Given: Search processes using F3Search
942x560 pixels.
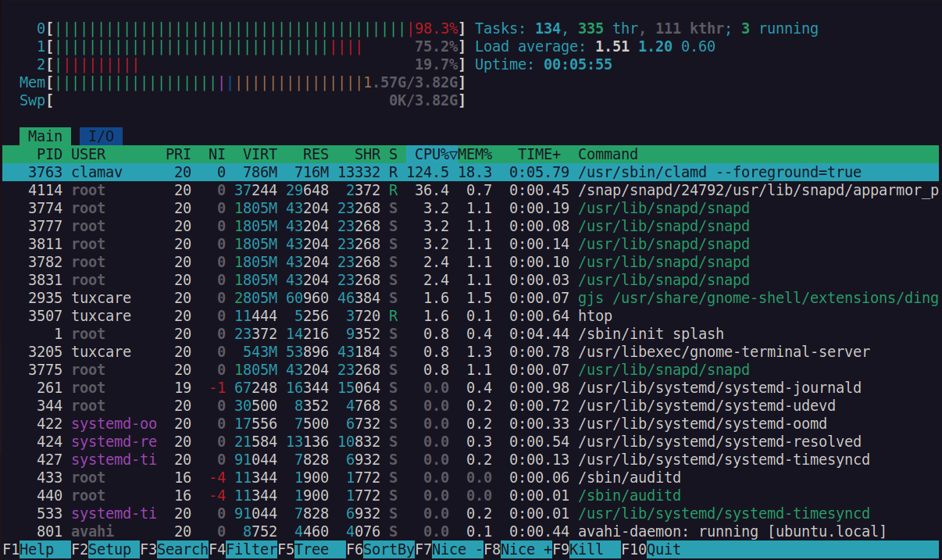Looking at the screenshot, I should (x=173, y=549).
